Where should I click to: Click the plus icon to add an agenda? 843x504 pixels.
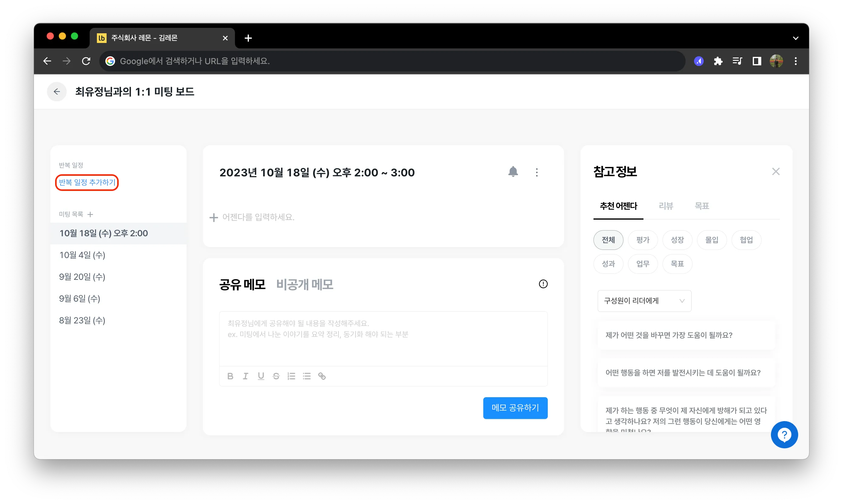point(213,217)
